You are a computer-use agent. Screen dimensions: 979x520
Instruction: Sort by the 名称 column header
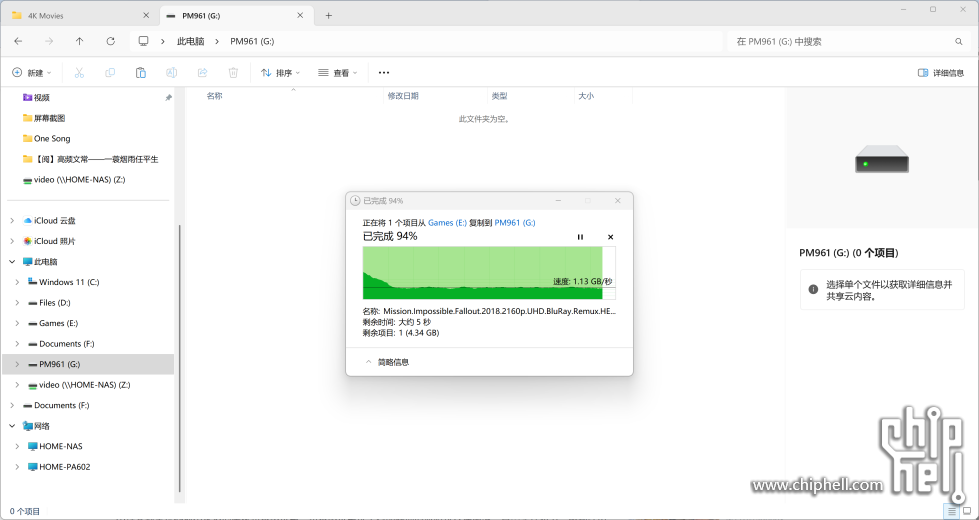(214, 96)
